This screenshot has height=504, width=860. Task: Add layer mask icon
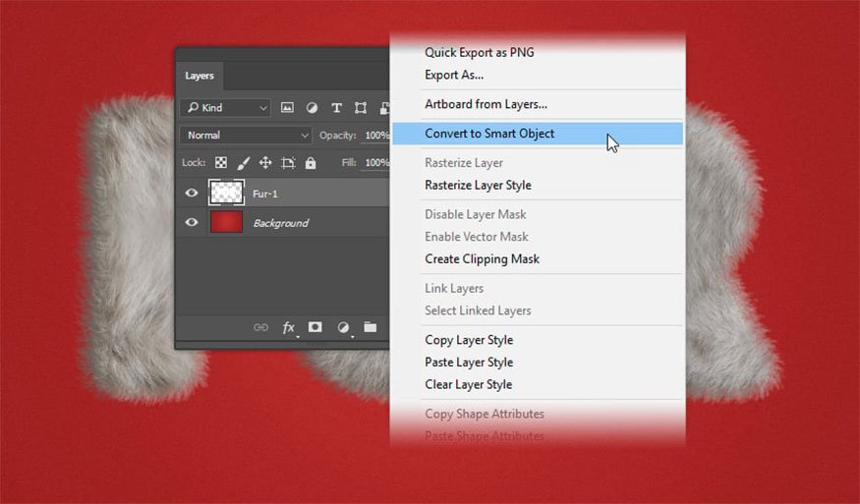coord(315,327)
